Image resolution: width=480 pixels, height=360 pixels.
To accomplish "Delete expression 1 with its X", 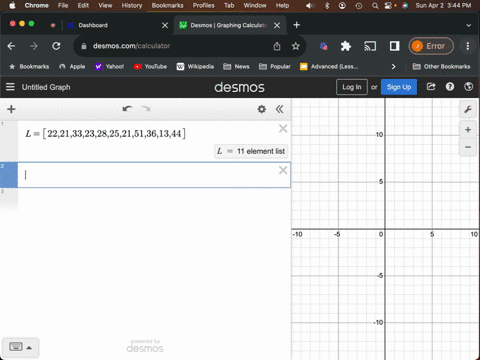I will [283, 128].
